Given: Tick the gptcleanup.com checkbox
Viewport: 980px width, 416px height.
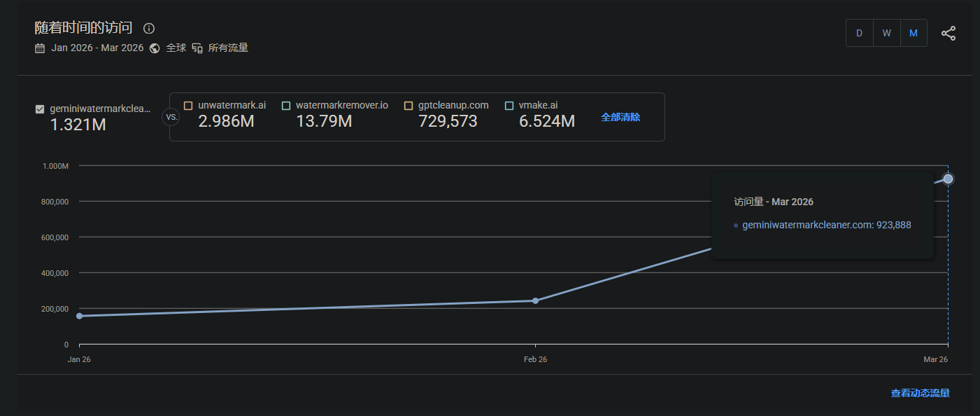Looking at the screenshot, I should 409,106.
